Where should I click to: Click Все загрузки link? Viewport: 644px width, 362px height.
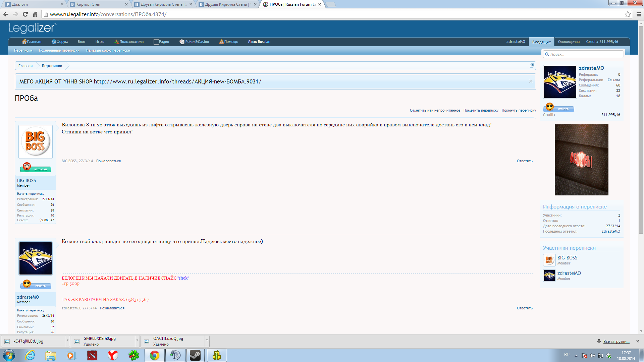(616, 342)
